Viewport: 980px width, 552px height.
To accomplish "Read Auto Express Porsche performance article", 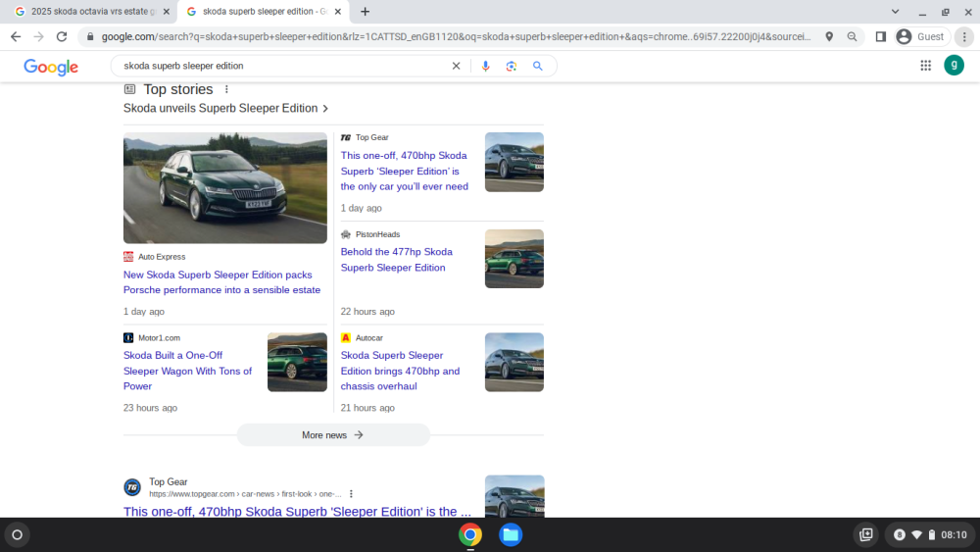I will tap(221, 282).
